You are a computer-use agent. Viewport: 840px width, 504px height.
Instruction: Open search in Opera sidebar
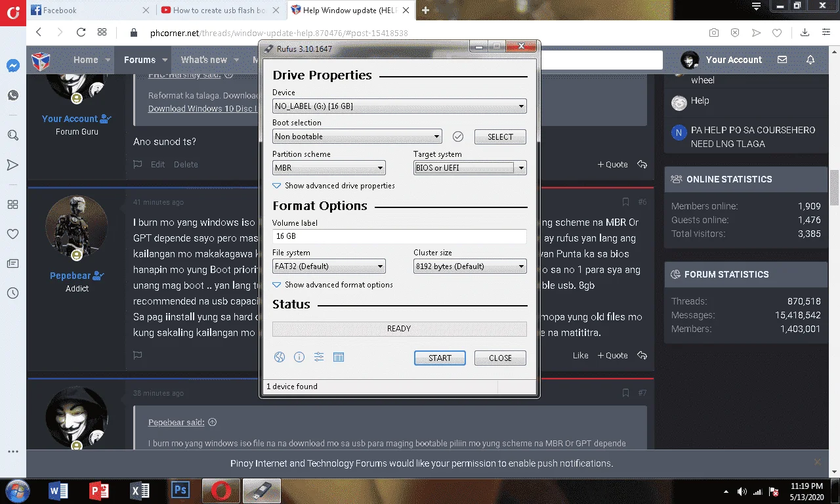[x=12, y=135]
